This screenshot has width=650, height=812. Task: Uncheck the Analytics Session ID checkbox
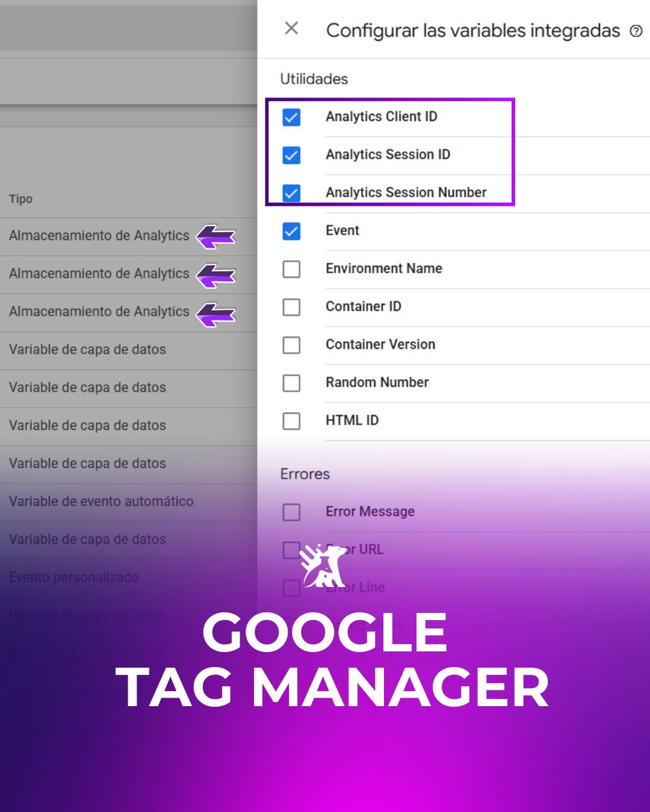tap(291, 155)
